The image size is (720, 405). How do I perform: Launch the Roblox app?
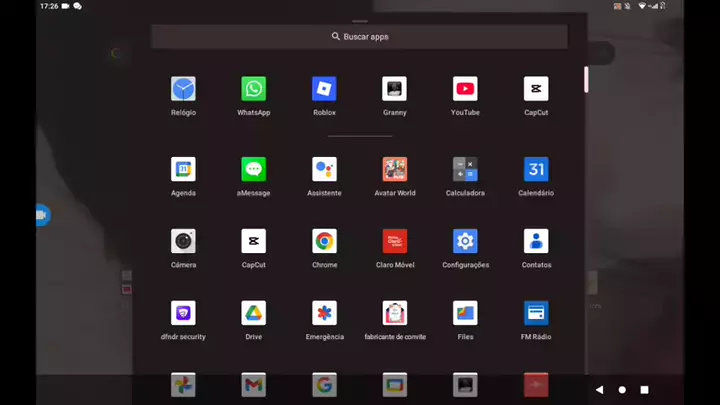tap(324, 89)
